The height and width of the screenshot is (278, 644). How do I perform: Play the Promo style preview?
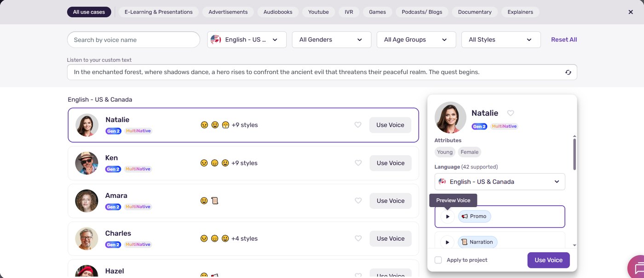[448, 216]
